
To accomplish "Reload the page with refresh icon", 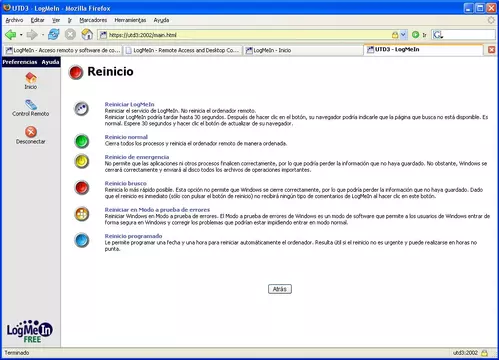I will point(53,34).
